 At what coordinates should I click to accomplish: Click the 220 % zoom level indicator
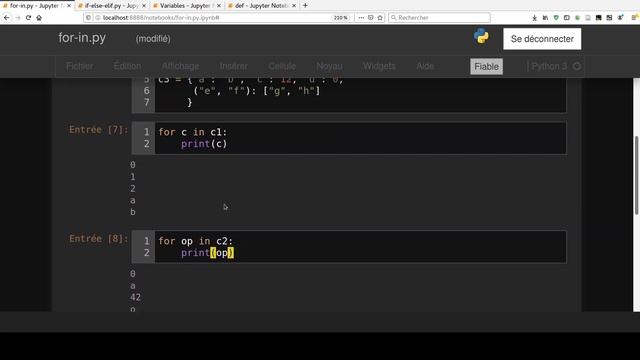(x=340, y=18)
